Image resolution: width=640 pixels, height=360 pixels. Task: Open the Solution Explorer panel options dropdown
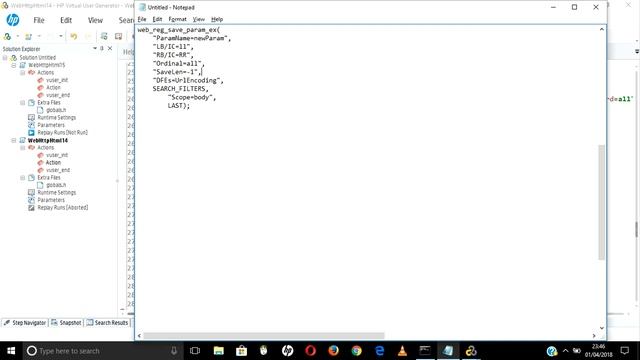click(95, 48)
